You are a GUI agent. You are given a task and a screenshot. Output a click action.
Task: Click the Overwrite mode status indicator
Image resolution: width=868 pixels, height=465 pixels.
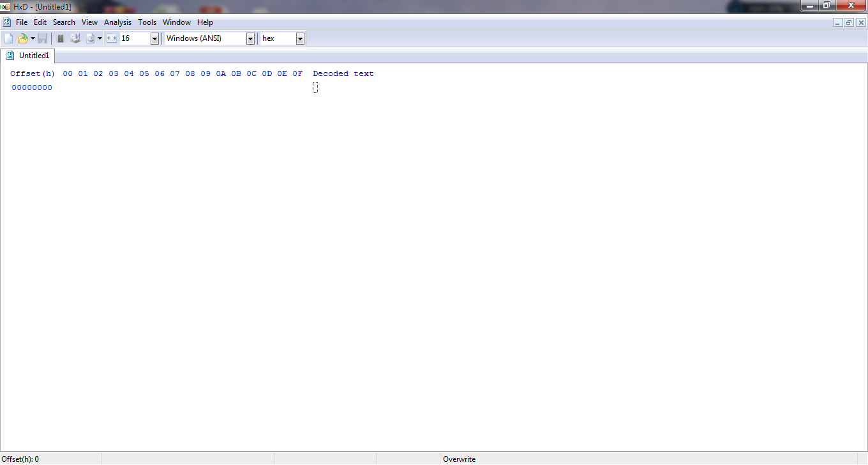(460, 459)
